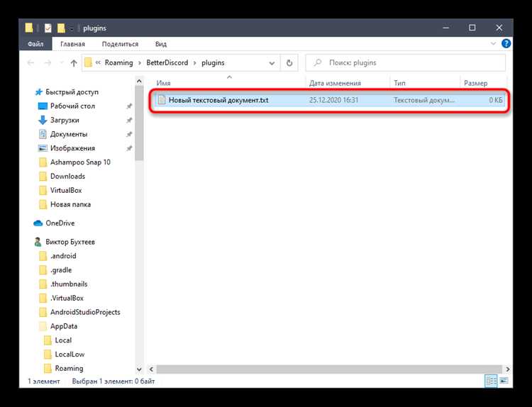Screen dimensions: 532x407
Task: Click plugins in the address bar
Action: point(213,62)
